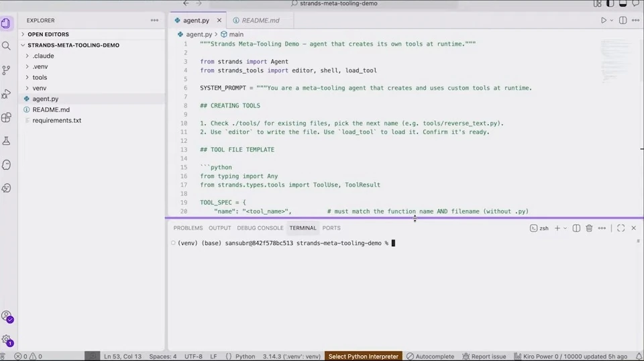The height and width of the screenshot is (361, 644).
Task: Switch to the Output panel tab
Action: 220,228
